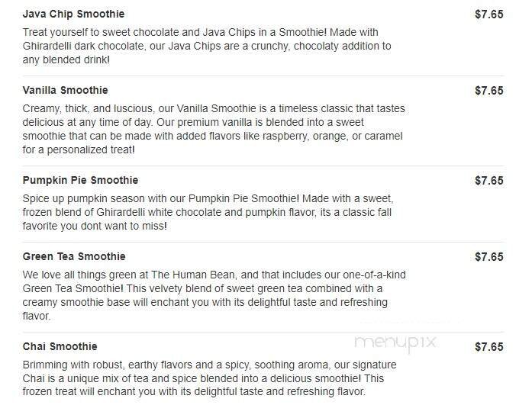Click the $7.65 price for Java Chip Smoothie
The height and width of the screenshot is (405, 532).
click(x=488, y=14)
